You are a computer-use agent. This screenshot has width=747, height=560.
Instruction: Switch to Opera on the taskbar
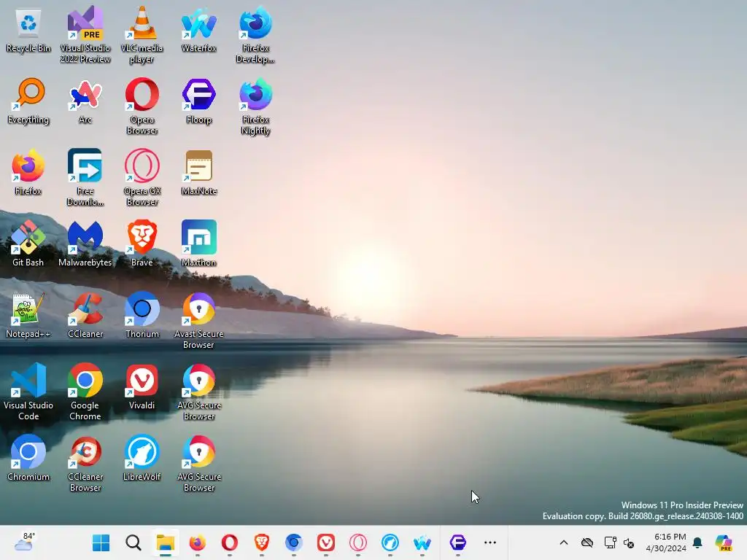click(x=230, y=542)
